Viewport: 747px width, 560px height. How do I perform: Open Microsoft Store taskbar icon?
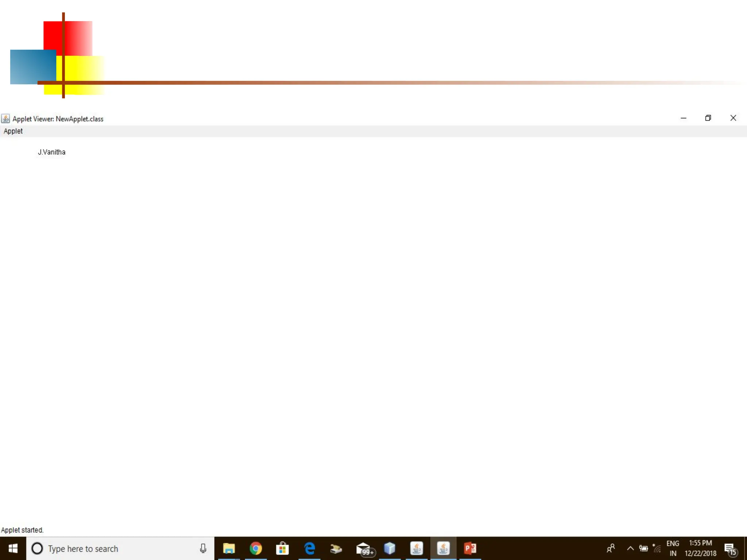click(x=282, y=548)
